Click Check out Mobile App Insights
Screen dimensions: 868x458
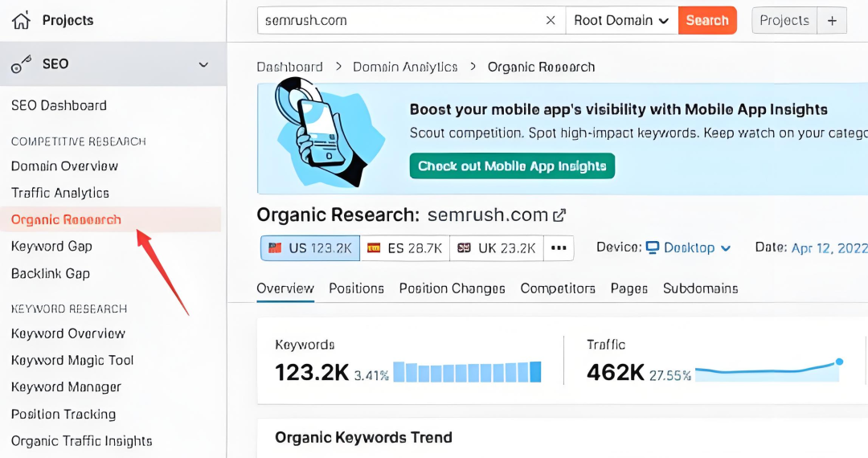(512, 166)
